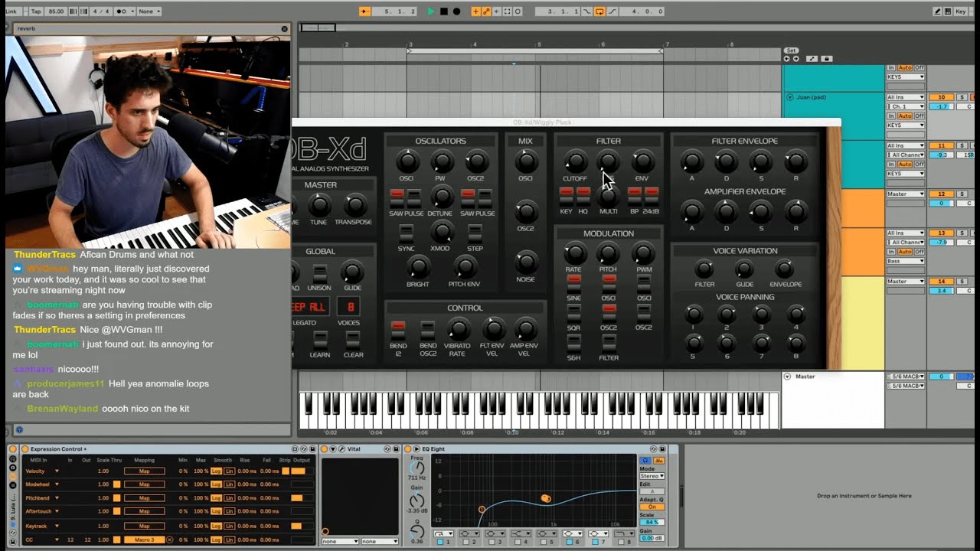The height and width of the screenshot is (551, 980).
Task: Collapse the Juan (pad) track fold button
Action: 790,97
